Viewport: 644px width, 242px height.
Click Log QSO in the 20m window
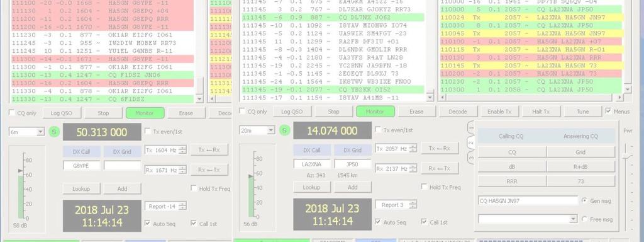(292, 112)
